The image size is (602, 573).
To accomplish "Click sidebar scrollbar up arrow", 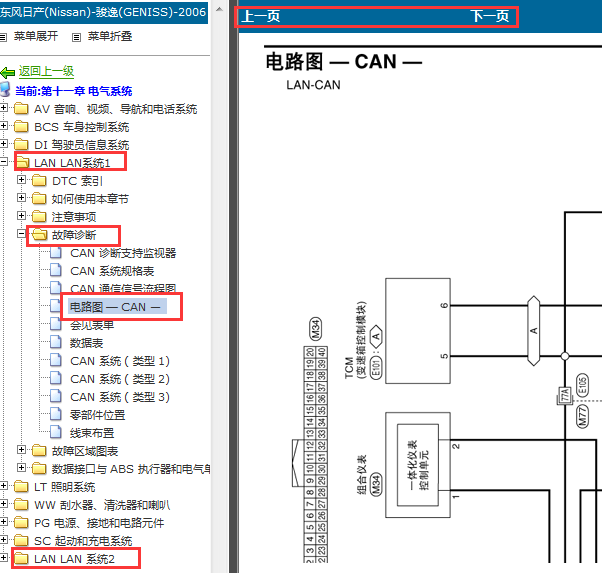I will point(219,9).
